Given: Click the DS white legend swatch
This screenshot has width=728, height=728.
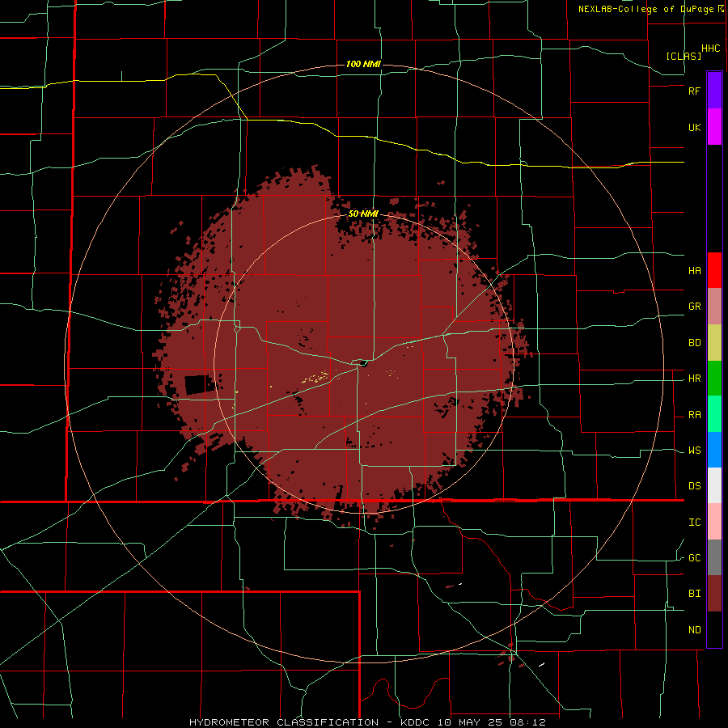Looking at the screenshot, I should [x=714, y=485].
